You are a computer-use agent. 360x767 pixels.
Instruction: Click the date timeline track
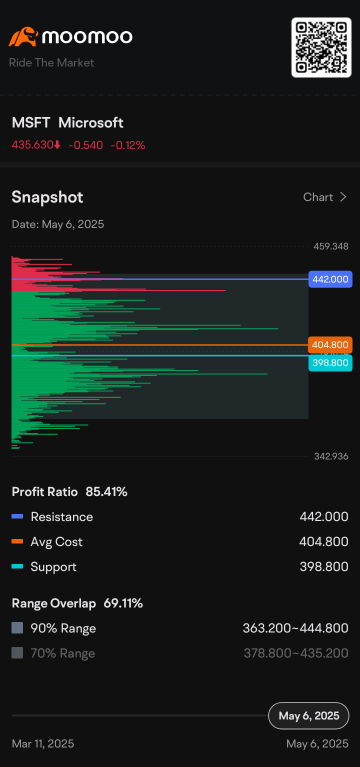coord(140,716)
